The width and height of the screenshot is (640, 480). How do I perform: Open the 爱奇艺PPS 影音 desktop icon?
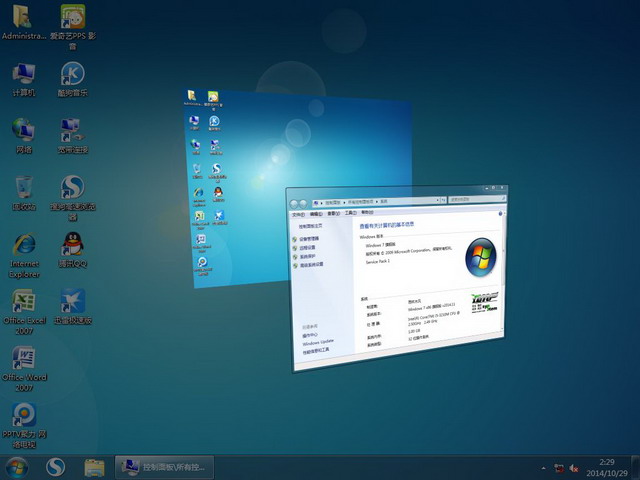(72, 18)
